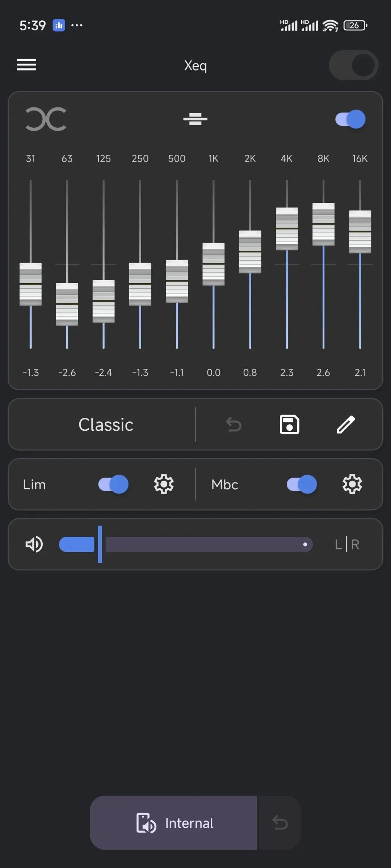
Task: Tap the volume speaker icon
Action: point(34,544)
